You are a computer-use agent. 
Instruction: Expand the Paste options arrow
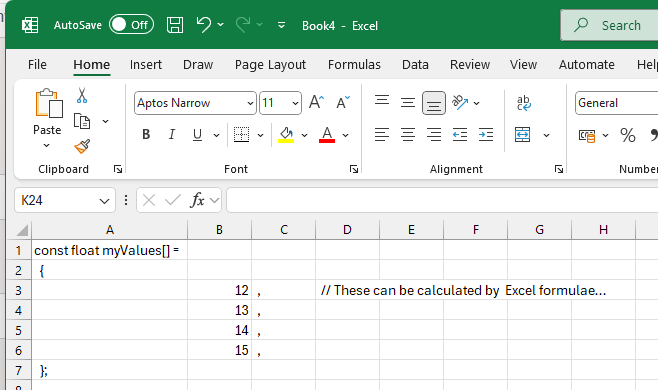click(47, 145)
